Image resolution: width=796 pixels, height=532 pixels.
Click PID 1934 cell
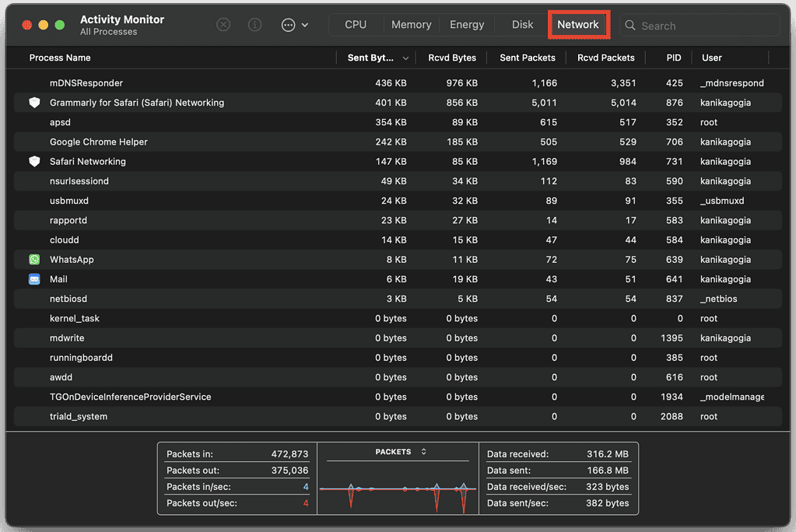click(672, 397)
